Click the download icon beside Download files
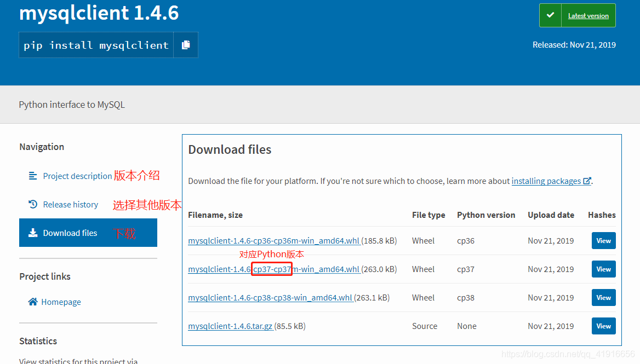Screen dimensions: 640x364 [32, 232]
